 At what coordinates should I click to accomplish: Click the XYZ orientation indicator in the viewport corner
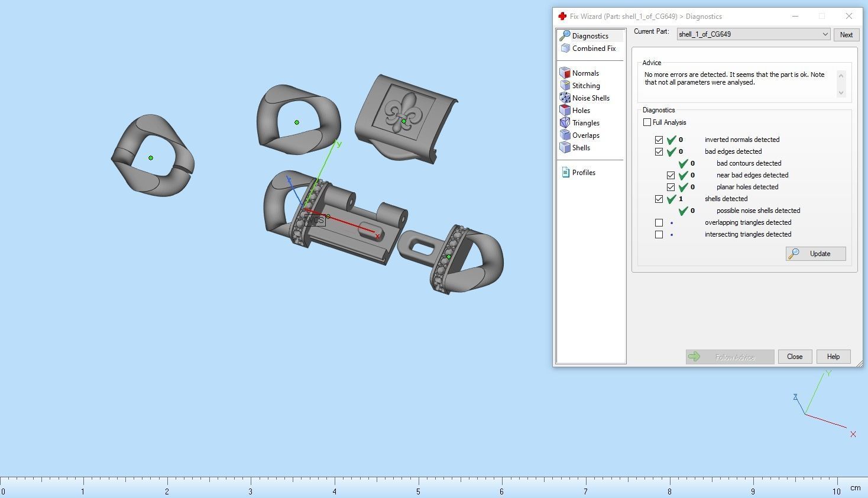(x=824, y=404)
